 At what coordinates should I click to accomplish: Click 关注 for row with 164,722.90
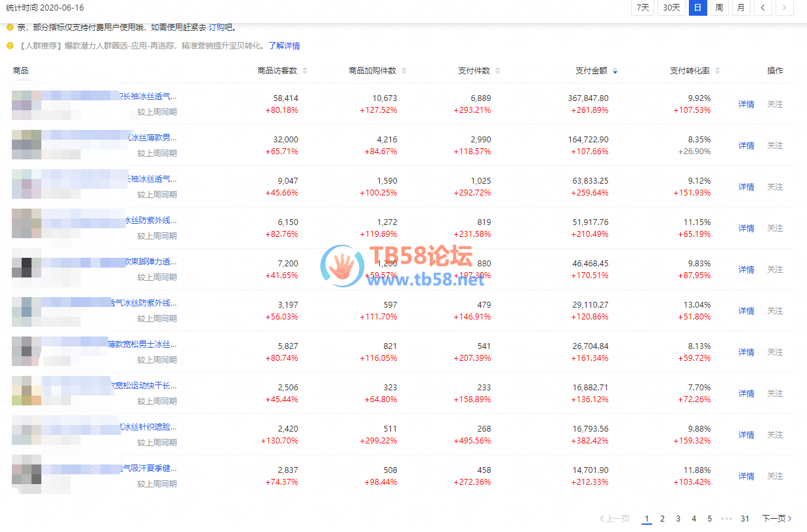(775, 146)
